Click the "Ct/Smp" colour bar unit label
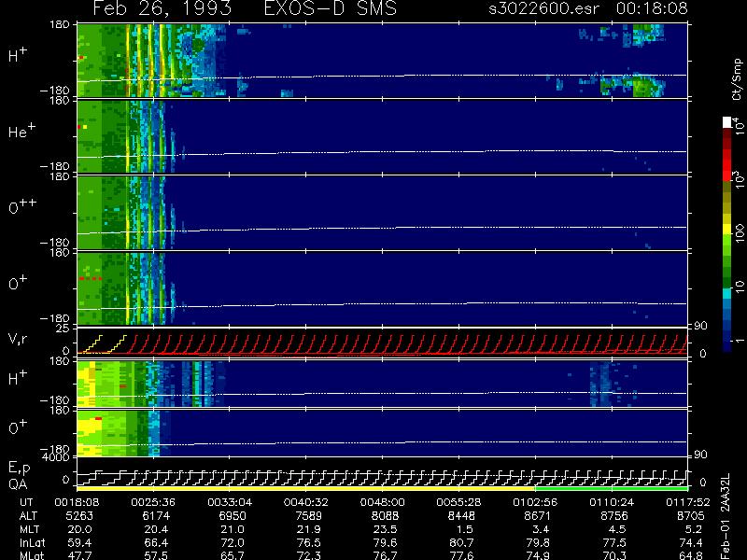Viewport: 747px width, 560px height. click(737, 79)
